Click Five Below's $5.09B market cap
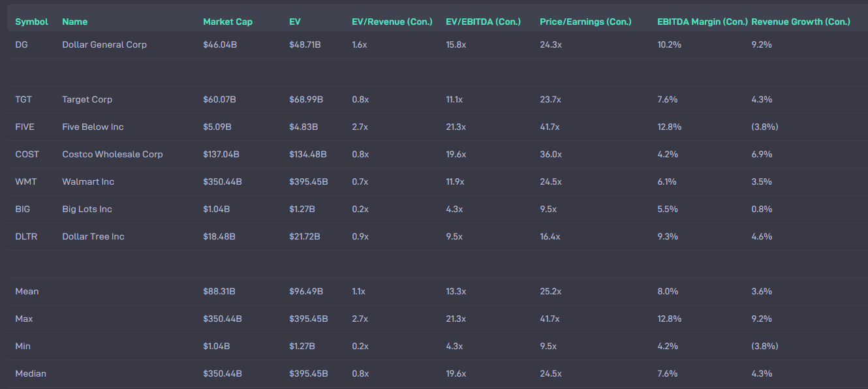Image resolution: width=868 pixels, height=389 pixels. pos(217,127)
